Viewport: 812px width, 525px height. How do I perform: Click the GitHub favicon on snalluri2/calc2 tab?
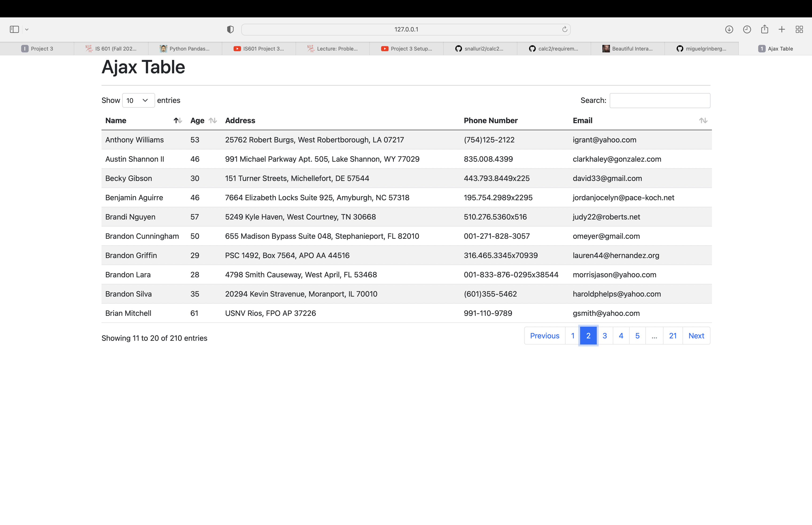[x=458, y=48]
